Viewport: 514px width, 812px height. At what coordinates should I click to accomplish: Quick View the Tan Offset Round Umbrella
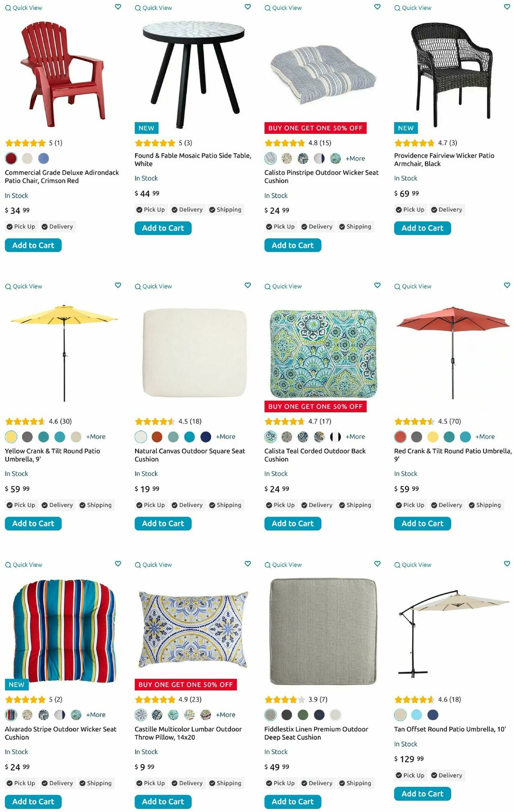tap(413, 565)
